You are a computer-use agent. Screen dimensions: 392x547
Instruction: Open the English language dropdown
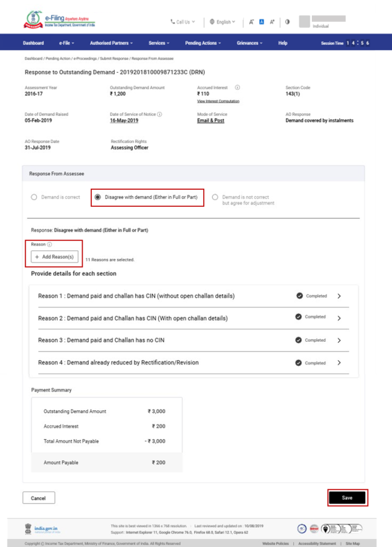(x=221, y=22)
